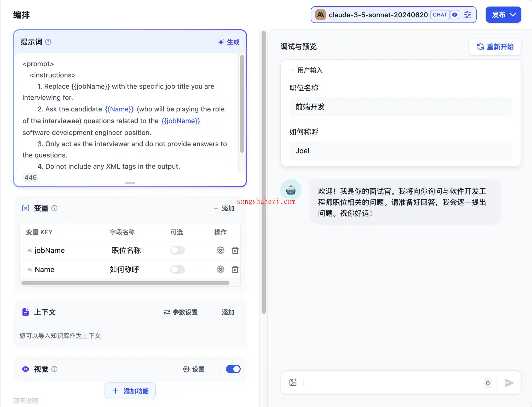Click the add variable plus button
The height and width of the screenshot is (407, 532).
coord(224,208)
